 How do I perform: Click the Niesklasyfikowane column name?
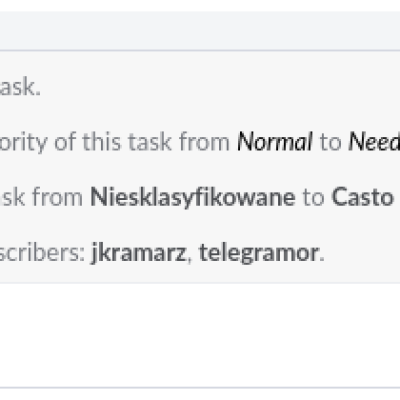193,198
